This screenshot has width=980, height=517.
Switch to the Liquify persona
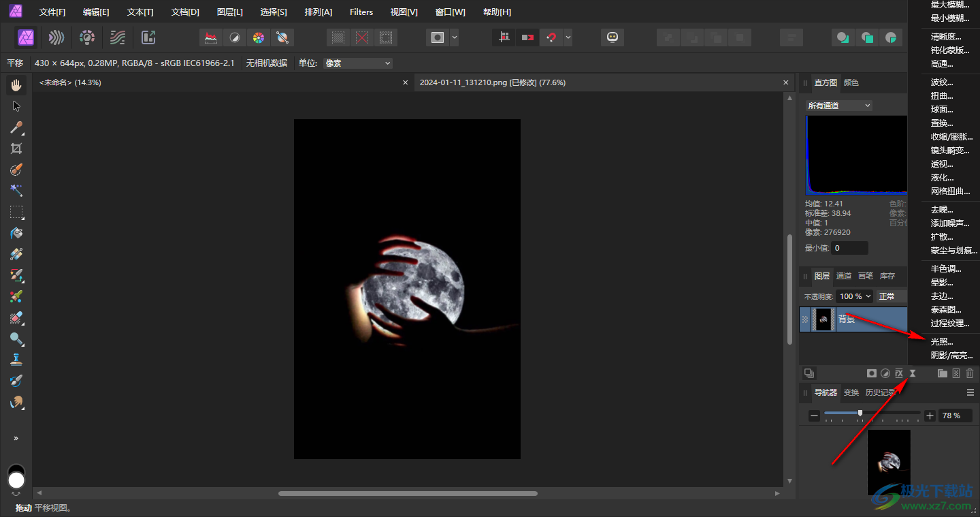click(x=56, y=37)
